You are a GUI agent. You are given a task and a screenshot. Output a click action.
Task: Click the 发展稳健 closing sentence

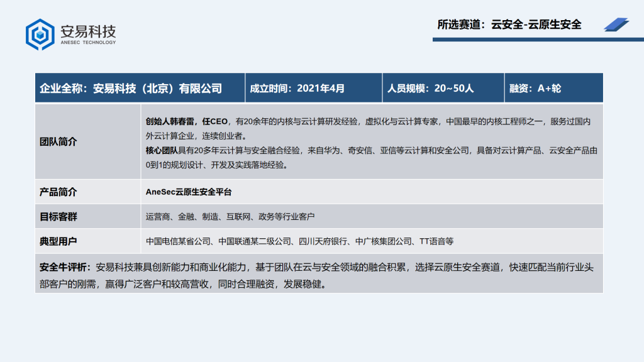pyautogui.click(x=305, y=284)
